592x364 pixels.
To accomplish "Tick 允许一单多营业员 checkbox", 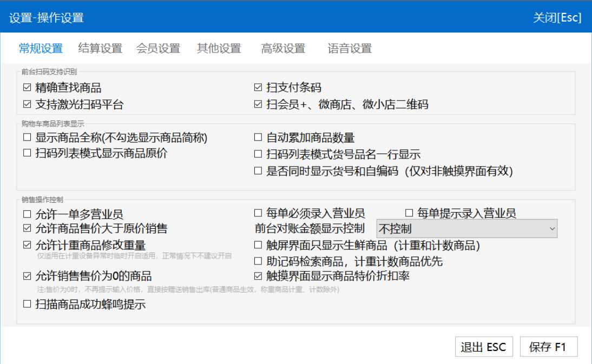I will click(x=27, y=214).
